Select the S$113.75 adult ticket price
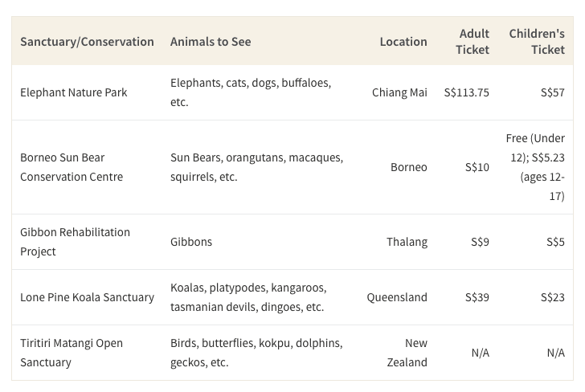Viewport: 585px width, 392px height. click(x=466, y=92)
